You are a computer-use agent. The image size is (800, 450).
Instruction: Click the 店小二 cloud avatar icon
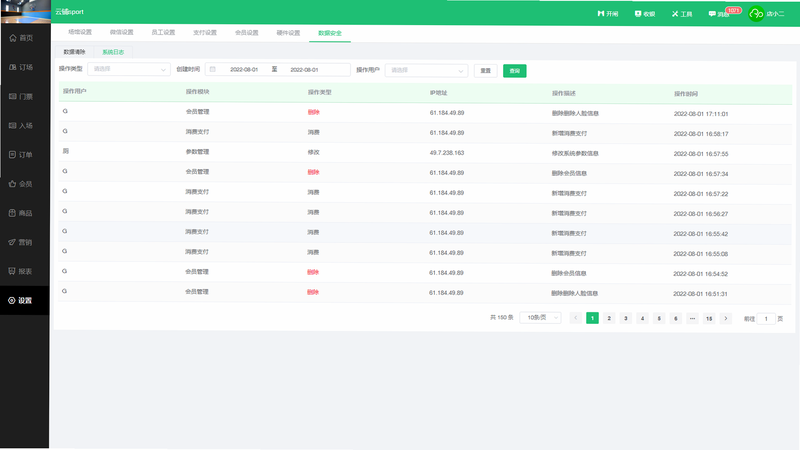point(756,14)
